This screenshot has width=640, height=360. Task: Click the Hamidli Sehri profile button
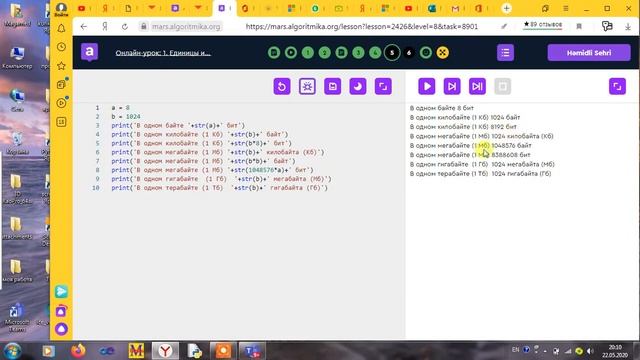pos(589,53)
